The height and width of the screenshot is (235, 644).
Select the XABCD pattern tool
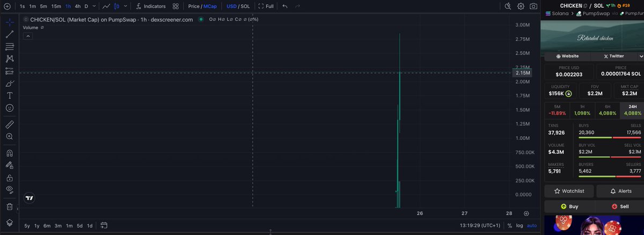[10, 59]
